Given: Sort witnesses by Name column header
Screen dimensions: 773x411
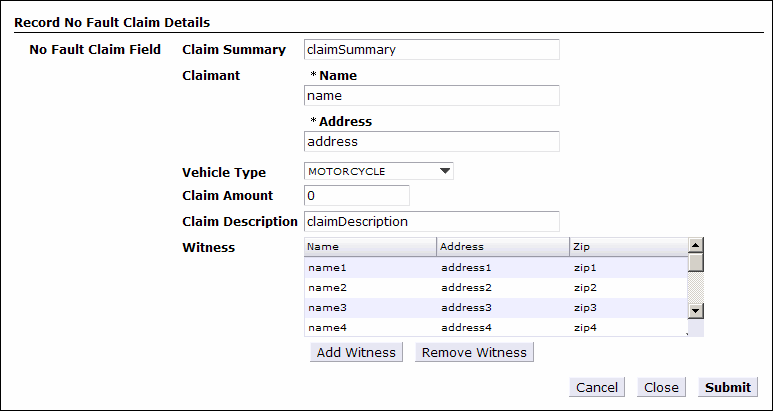Looking at the screenshot, I should point(369,246).
